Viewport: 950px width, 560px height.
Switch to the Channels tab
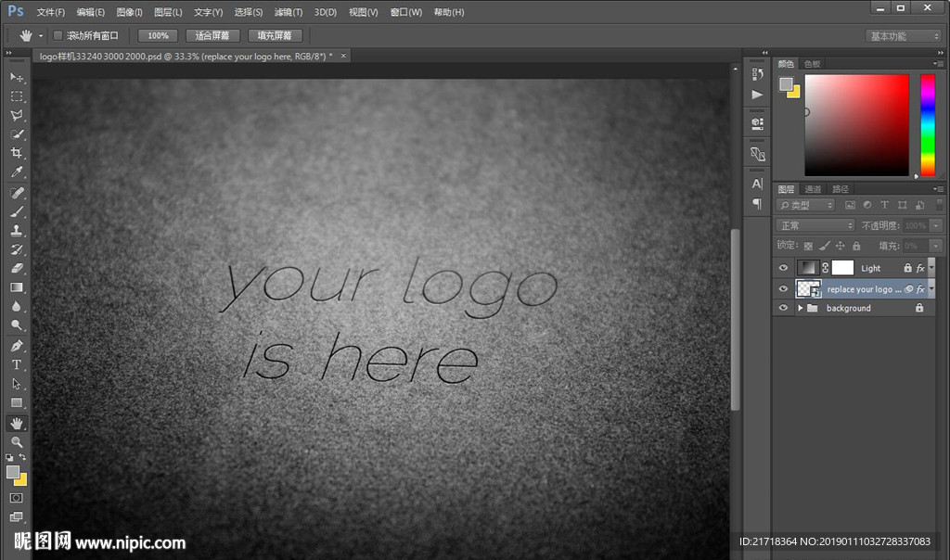(813, 189)
